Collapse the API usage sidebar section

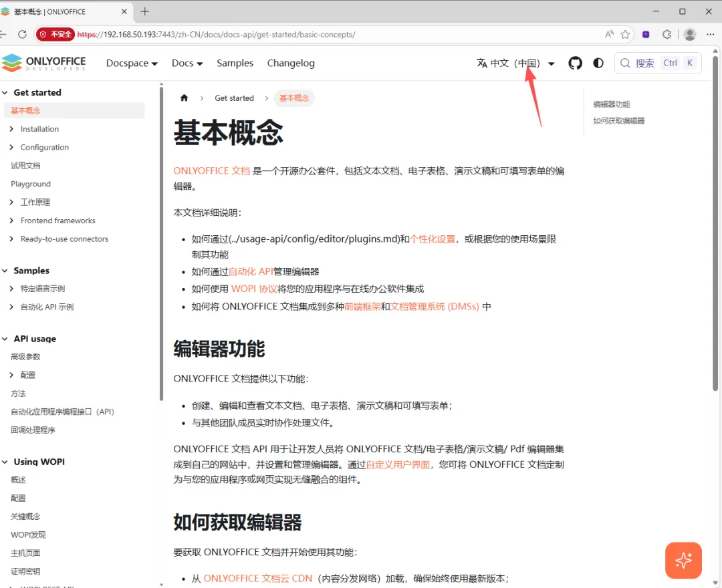click(5, 339)
